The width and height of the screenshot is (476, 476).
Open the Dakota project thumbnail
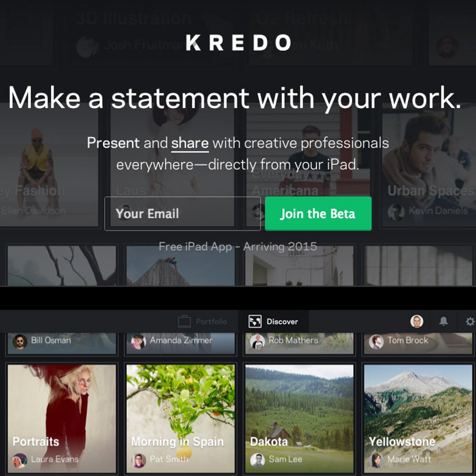pyautogui.click(x=299, y=418)
